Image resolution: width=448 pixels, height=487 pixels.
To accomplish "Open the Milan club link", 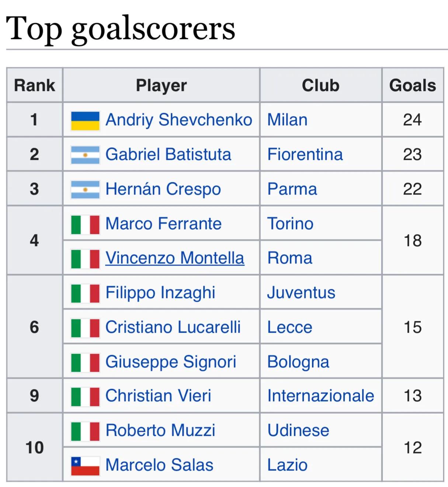I will point(287,120).
